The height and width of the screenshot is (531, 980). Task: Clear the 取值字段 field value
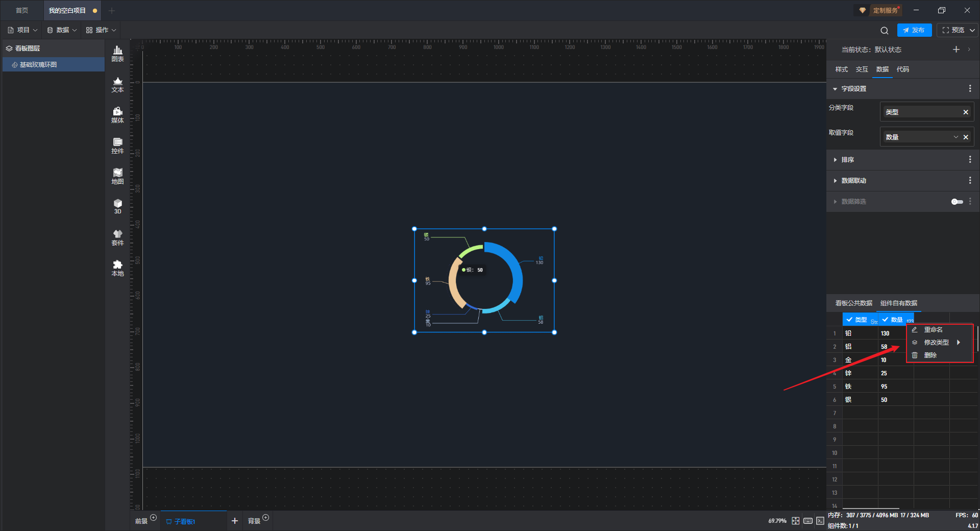coord(966,137)
